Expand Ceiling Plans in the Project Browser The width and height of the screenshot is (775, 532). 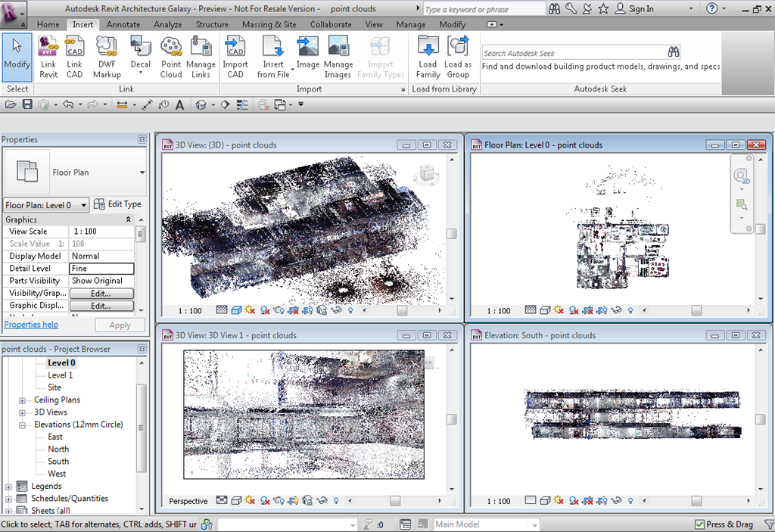click(x=23, y=400)
